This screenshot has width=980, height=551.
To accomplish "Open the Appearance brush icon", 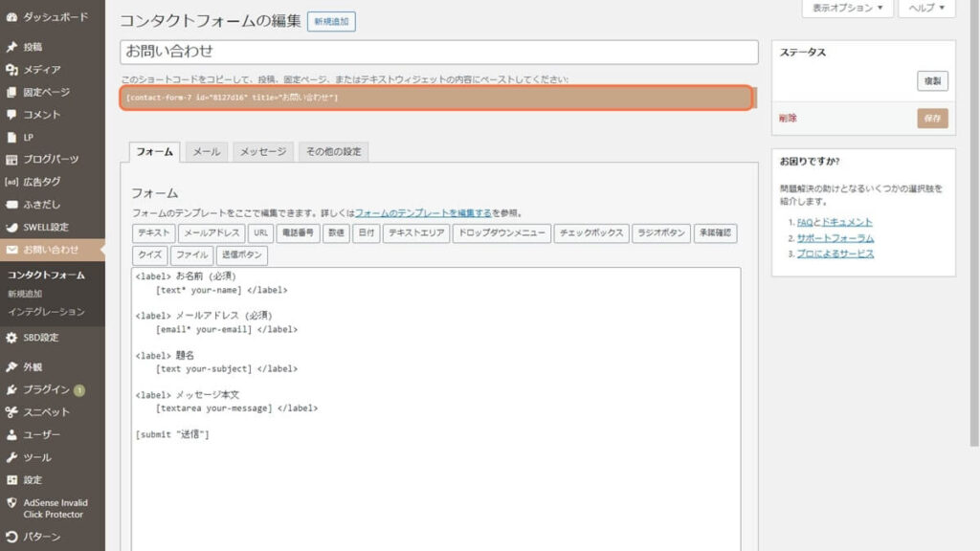I will pyautogui.click(x=11, y=367).
